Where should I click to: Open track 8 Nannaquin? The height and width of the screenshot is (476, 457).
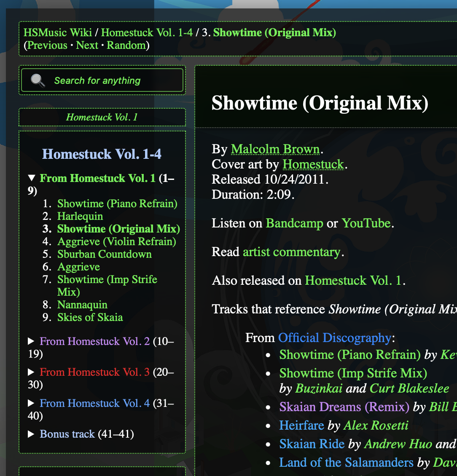point(82,305)
